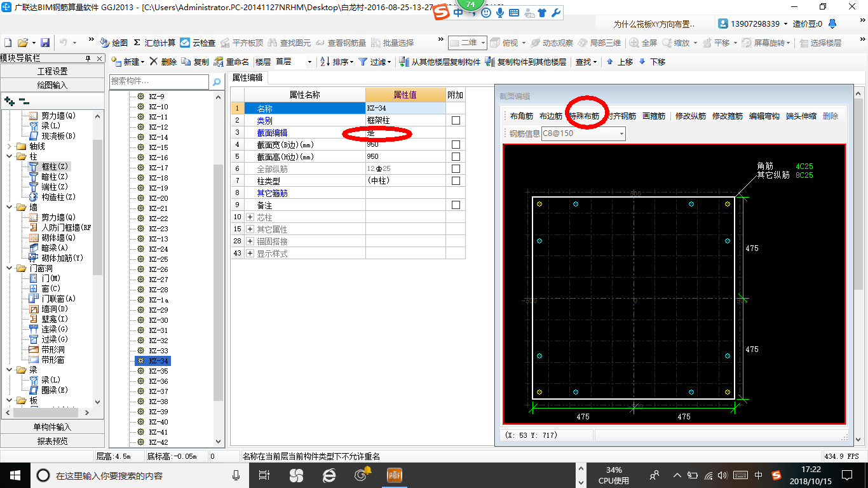Move component up with 上移
The image size is (868, 488).
620,62
